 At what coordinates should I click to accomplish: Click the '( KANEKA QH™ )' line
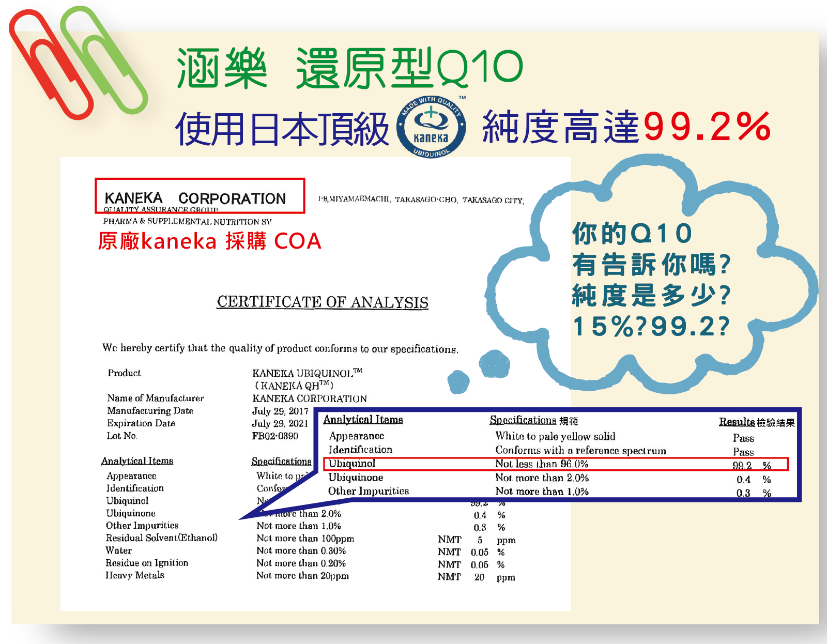(x=294, y=385)
